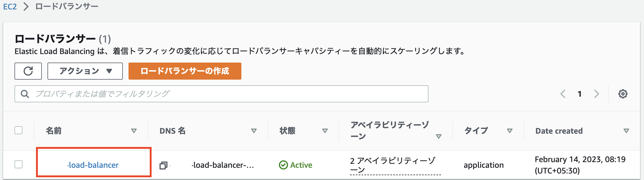Viewport: 644px width, 180px height.
Task: Open the load-balancer name link
Action: (x=93, y=165)
